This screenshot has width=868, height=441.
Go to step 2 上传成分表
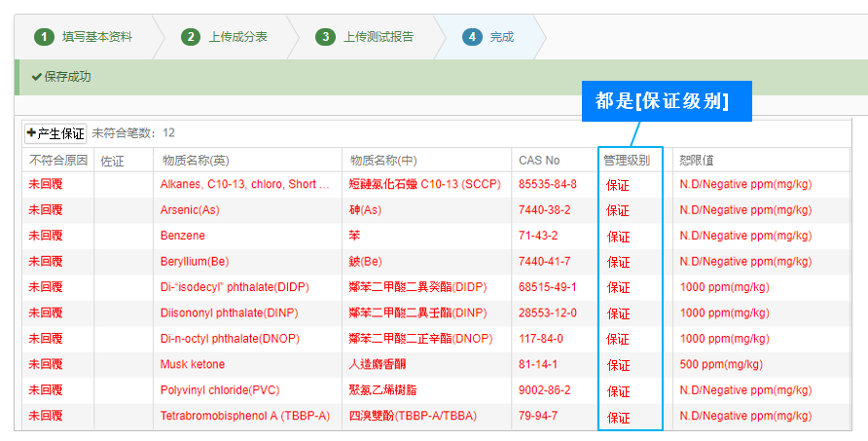tap(224, 37)
